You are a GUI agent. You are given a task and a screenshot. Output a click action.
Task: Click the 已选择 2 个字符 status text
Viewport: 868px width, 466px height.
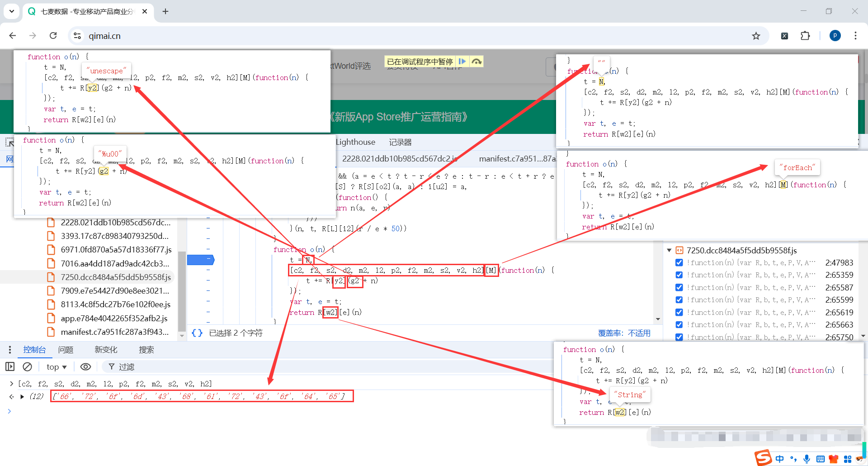pos(236,333)
